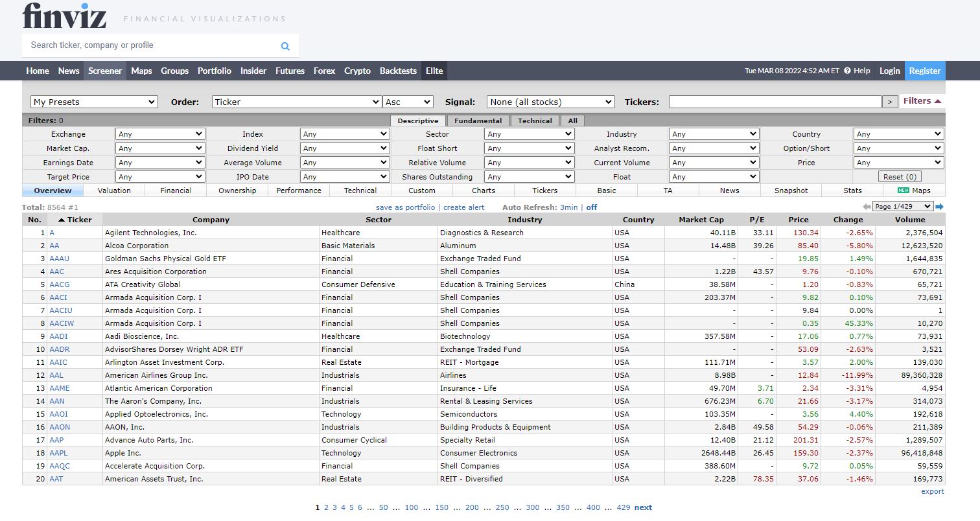The width and height of the screenshot is (980, 521).
Task: Open the IPO Date filter dropdown
Action: click(x=345, y=177)
